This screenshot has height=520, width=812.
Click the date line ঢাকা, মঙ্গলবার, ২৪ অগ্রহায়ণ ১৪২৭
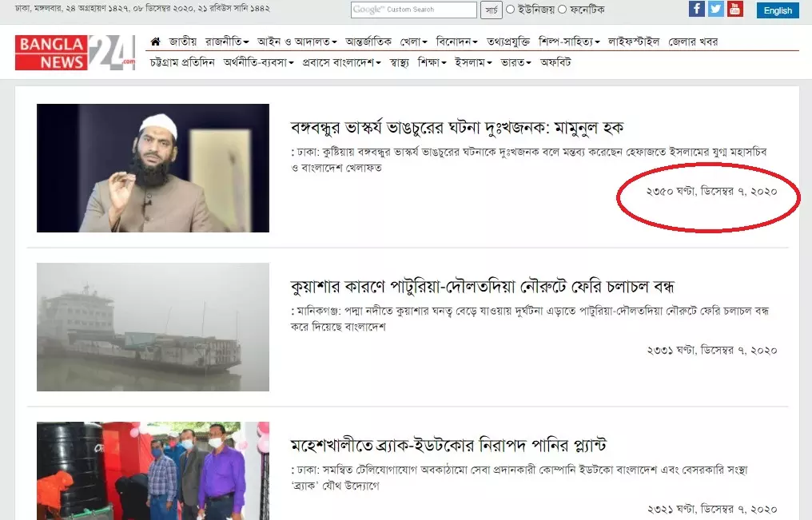coord(142,8)
